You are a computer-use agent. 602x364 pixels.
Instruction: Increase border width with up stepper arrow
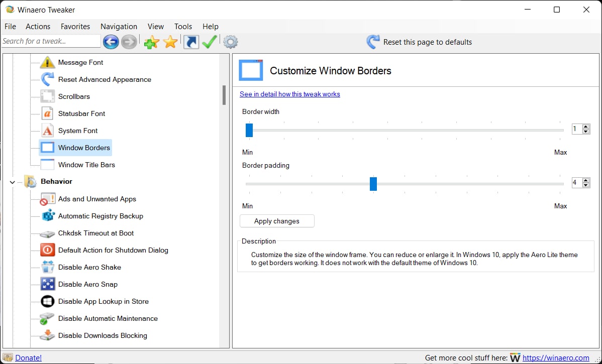tap(585, 127)
